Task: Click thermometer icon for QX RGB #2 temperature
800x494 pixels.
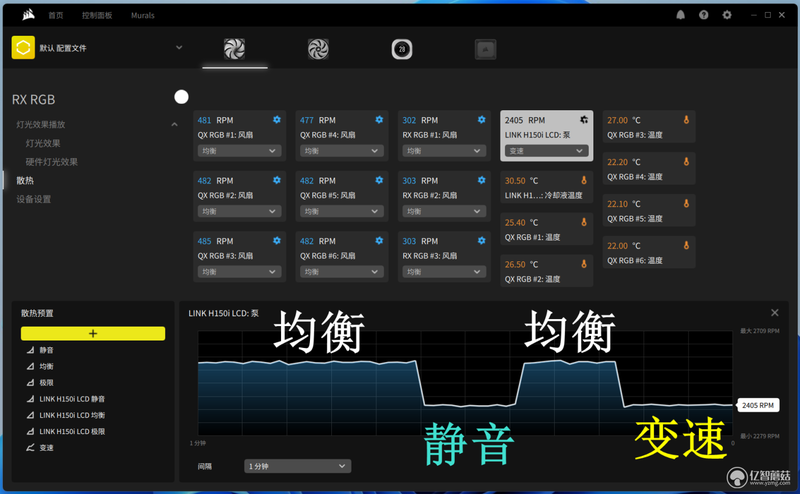Action: [x=584, y=263]
